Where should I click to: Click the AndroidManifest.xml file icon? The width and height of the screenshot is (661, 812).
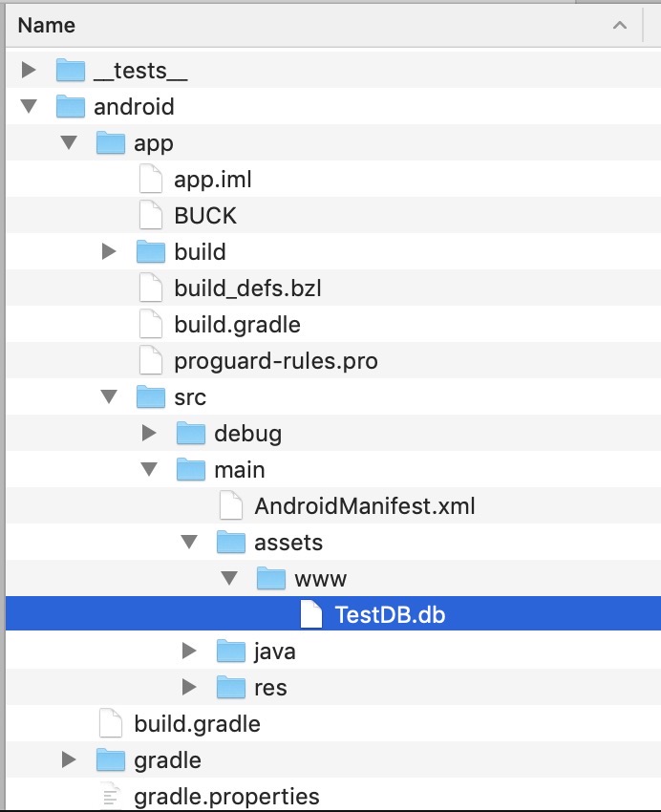(x=231, y=505)
